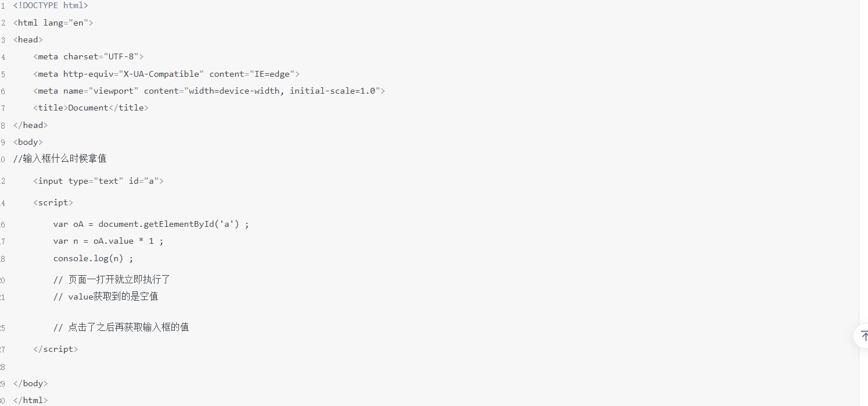Click the comment 页面一打开就立即执行了
Screen dimensions: 868x406
point(112,280)
